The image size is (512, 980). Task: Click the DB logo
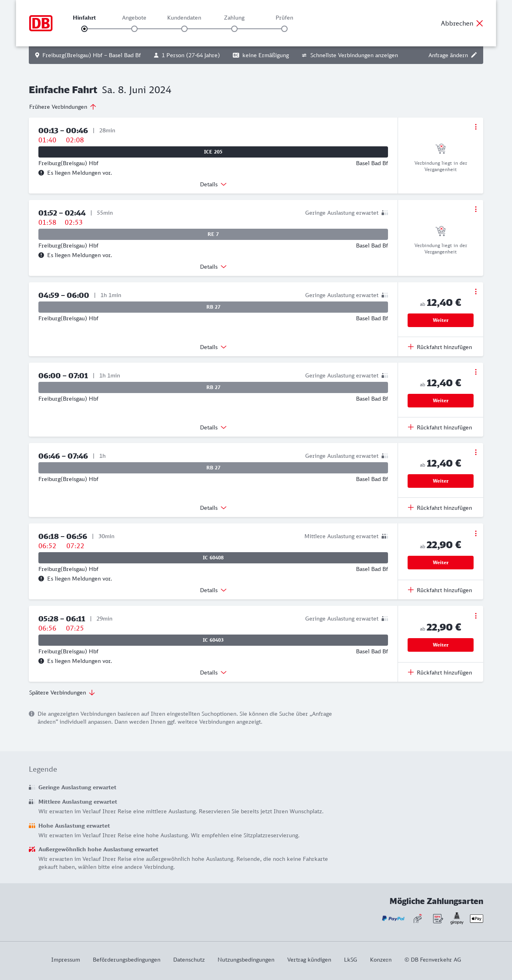(x=41, y=23)
